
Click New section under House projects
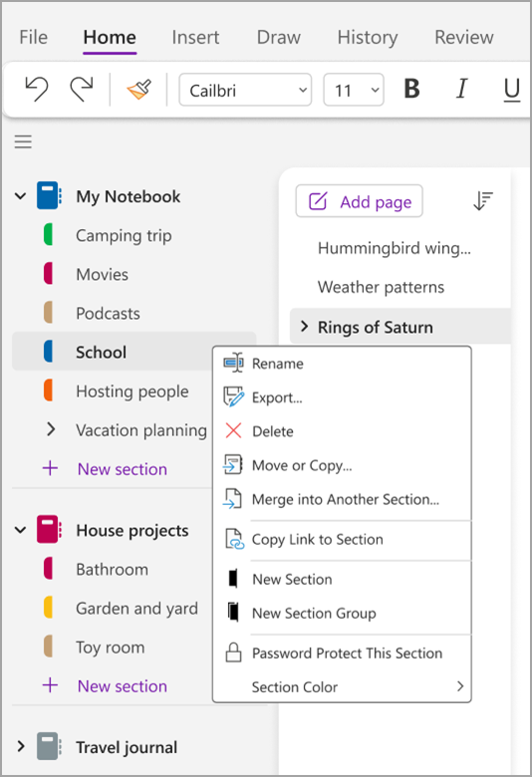(122, 686)
